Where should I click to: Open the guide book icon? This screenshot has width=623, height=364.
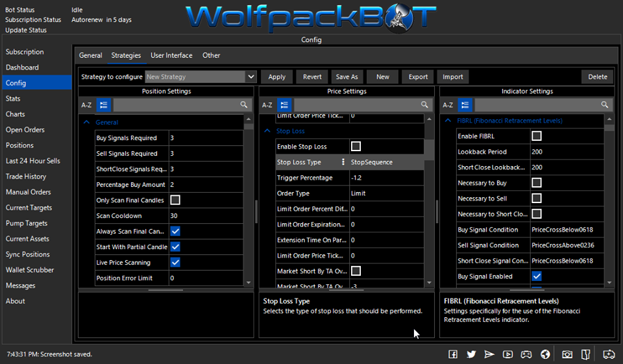(x=585, y=354)
